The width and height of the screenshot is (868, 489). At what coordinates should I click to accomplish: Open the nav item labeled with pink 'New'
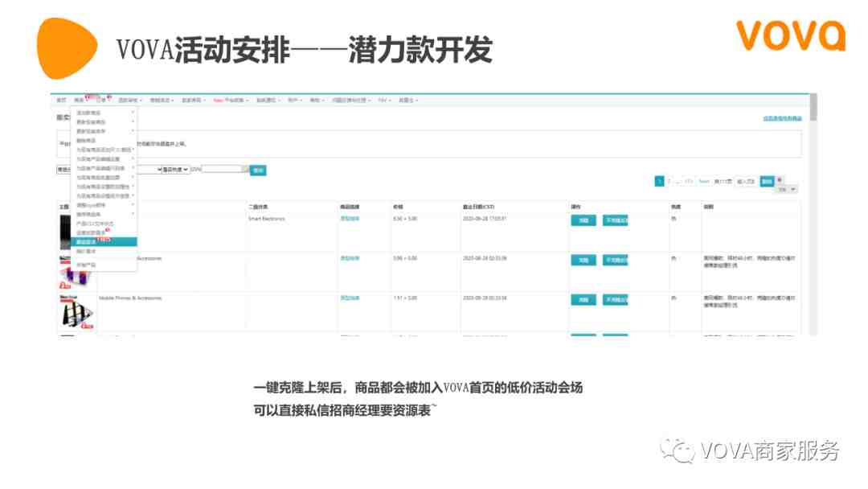pos(231,101)
